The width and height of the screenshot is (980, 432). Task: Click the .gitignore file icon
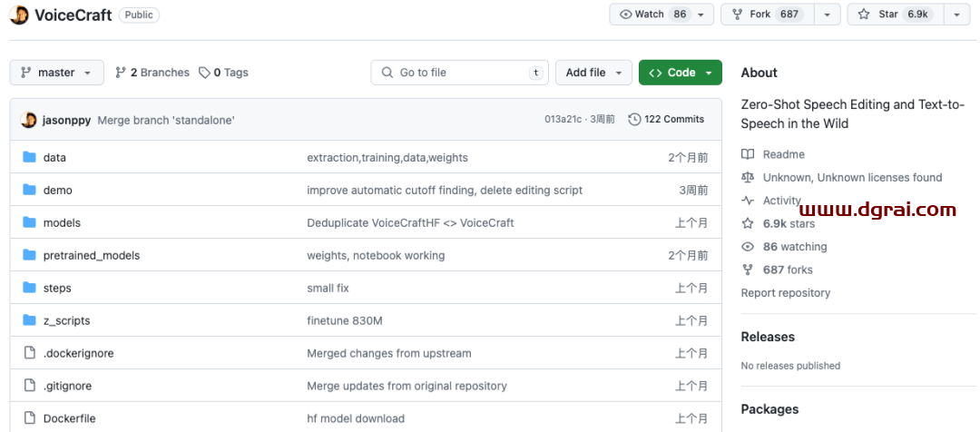pos(29,385)
